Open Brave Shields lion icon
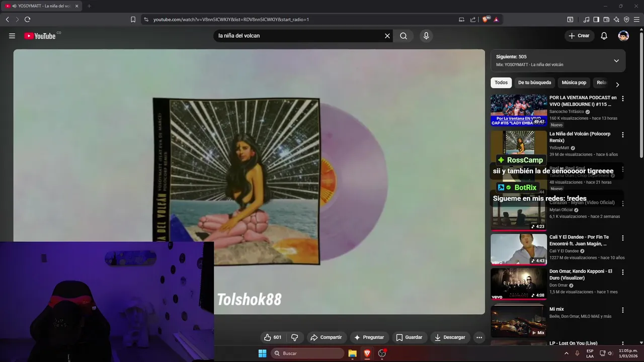The height and width of the screenshot is (362, 644). point(486,20)
